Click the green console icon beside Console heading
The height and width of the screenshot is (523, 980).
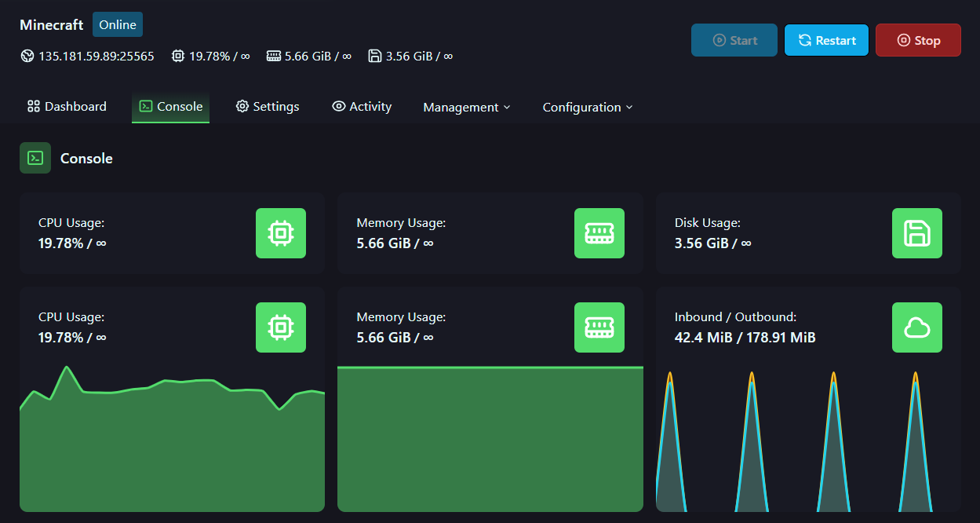coord(35,158)
